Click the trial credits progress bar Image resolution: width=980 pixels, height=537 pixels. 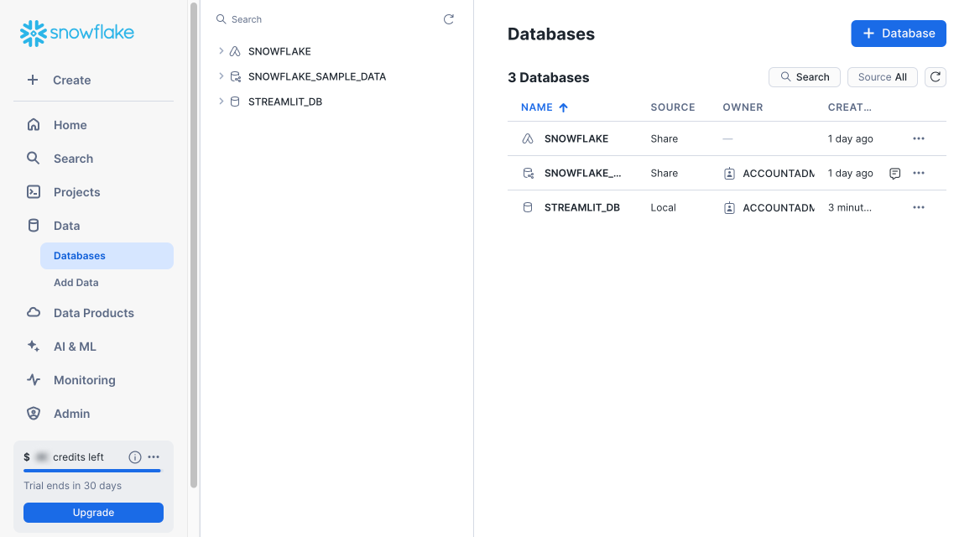click(93, 472)
